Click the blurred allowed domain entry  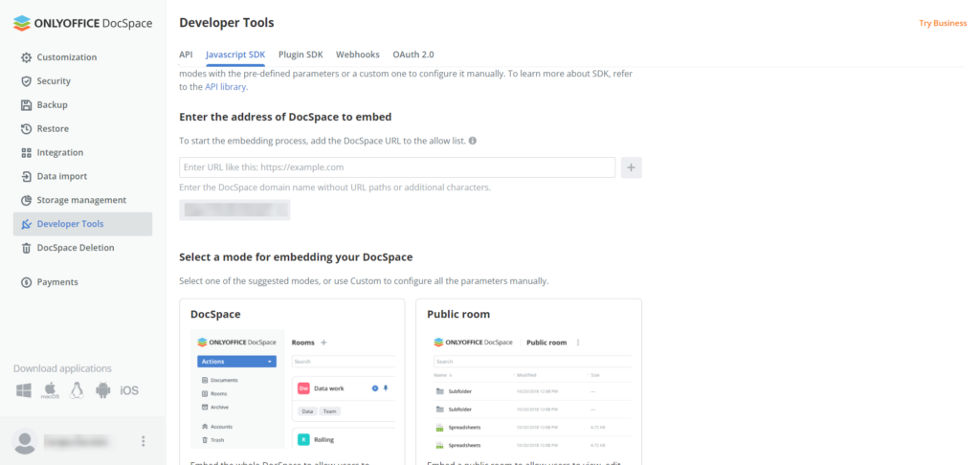(234, 210)
